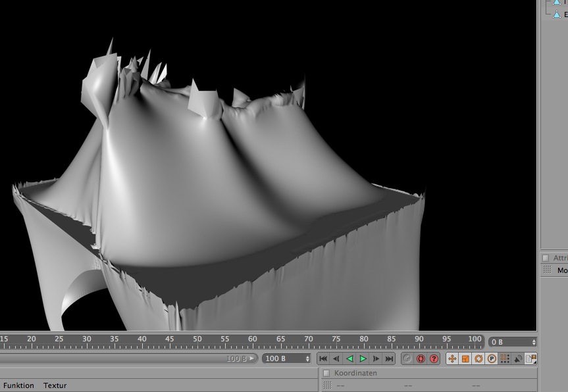Click frame 90 on the timeline ruler
Viewport: 568px width, 392px height.
coord(419,339)
